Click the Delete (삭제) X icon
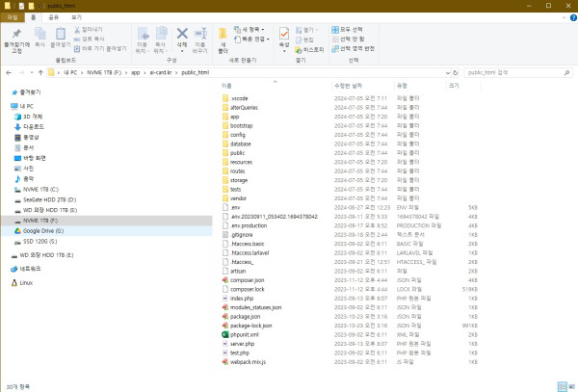 182,34
